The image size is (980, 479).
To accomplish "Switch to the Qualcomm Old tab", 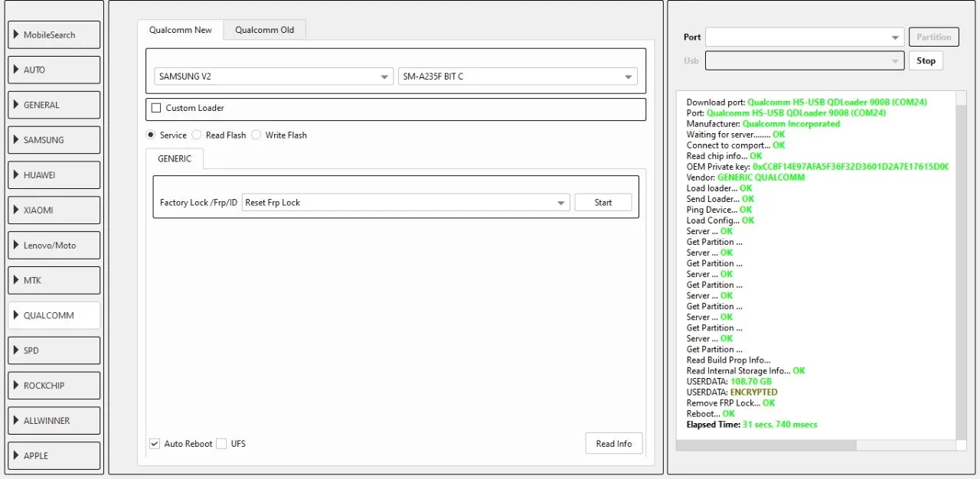I will 264,30.
